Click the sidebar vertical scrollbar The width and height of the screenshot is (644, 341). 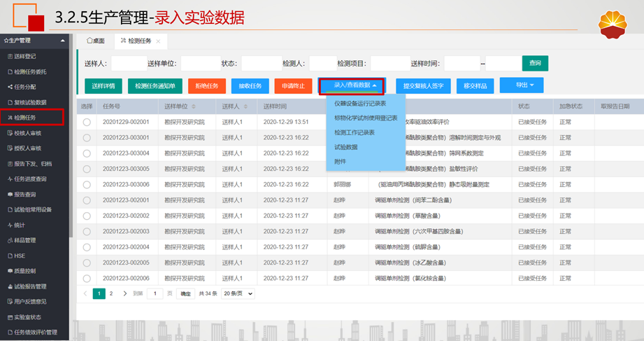pyautogui.click(x=71, y=136)
